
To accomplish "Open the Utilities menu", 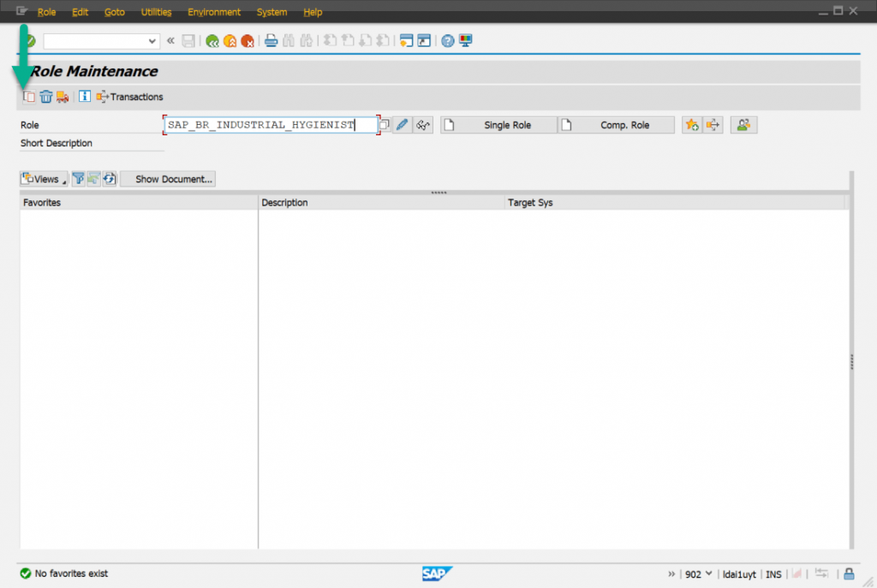I will 156,12.
